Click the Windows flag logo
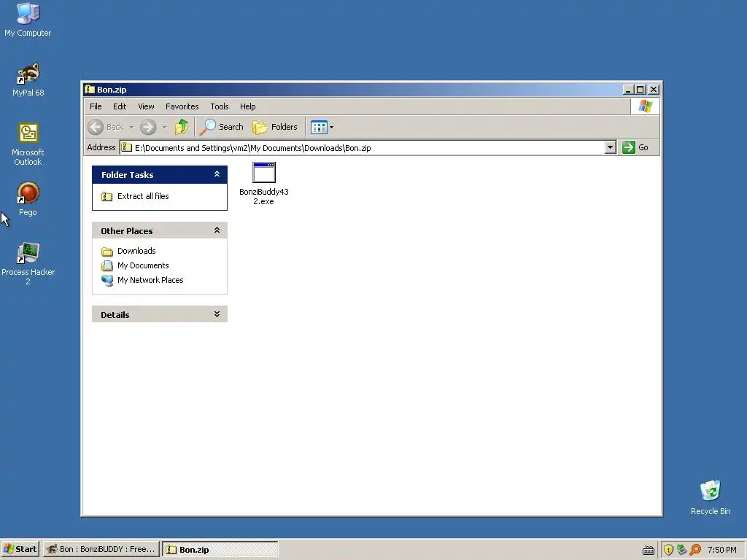 coord(646,106)
